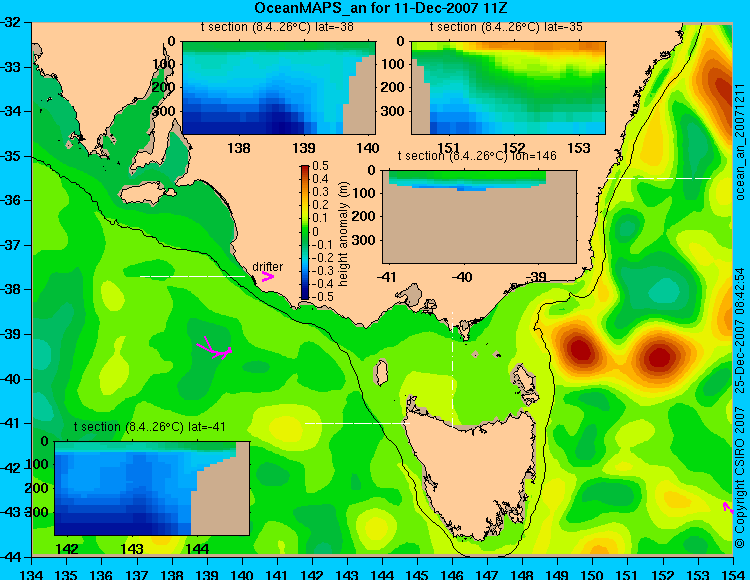The height and width of the screenshot is (580, 750).
Task: Click the '152' label under lat=-35 section
Action: (x=514, y=148)
